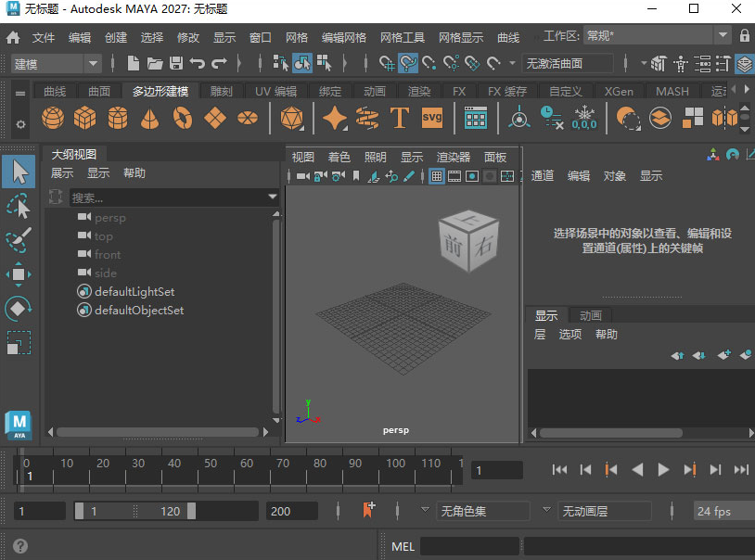Image resolution: width=755 pixels, height=560 pixels.
Task: Redo the last action
Action: [219, 63]
